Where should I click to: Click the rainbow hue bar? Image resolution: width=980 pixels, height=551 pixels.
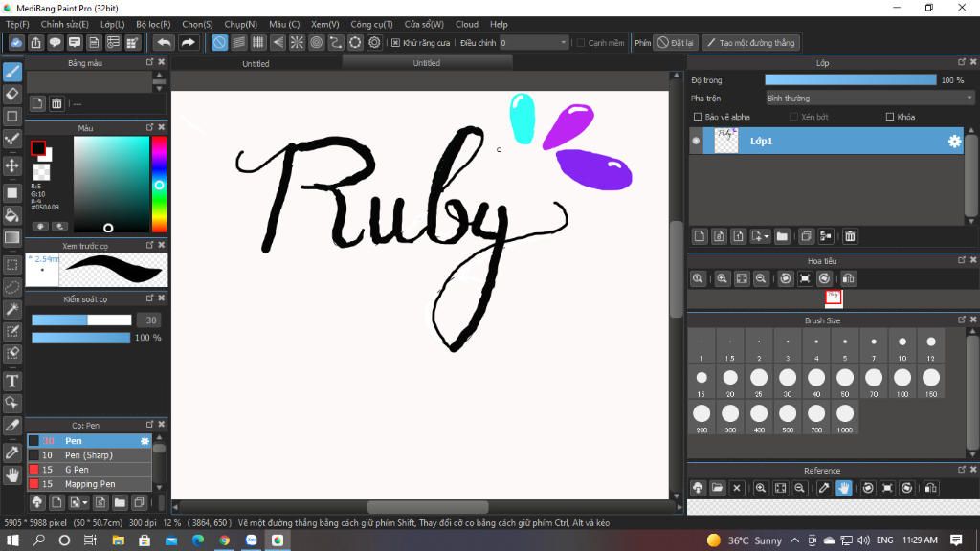tap(159, 185)
